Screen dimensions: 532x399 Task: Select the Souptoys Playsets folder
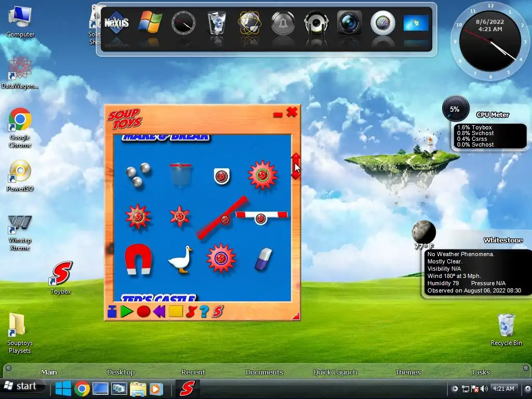click(x=20, y=333)
